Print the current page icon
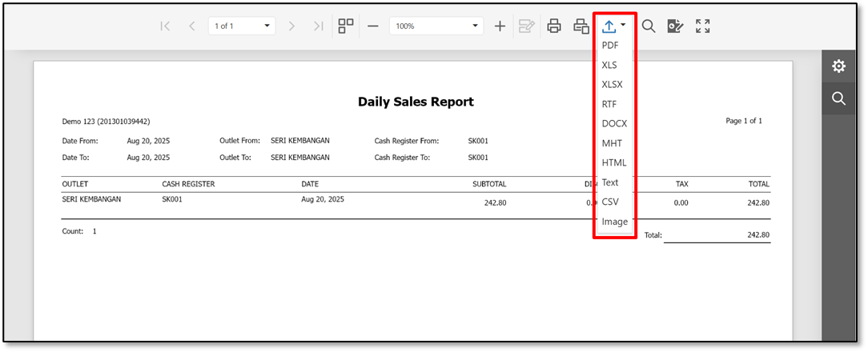The height and width of the screenshot is (352, 868). tap(581, 26)
